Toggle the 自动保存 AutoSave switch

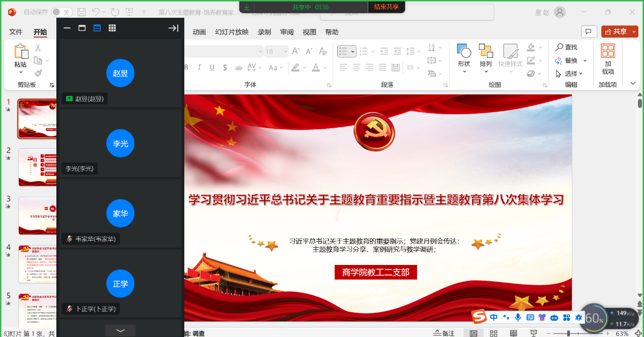[61, 12]
